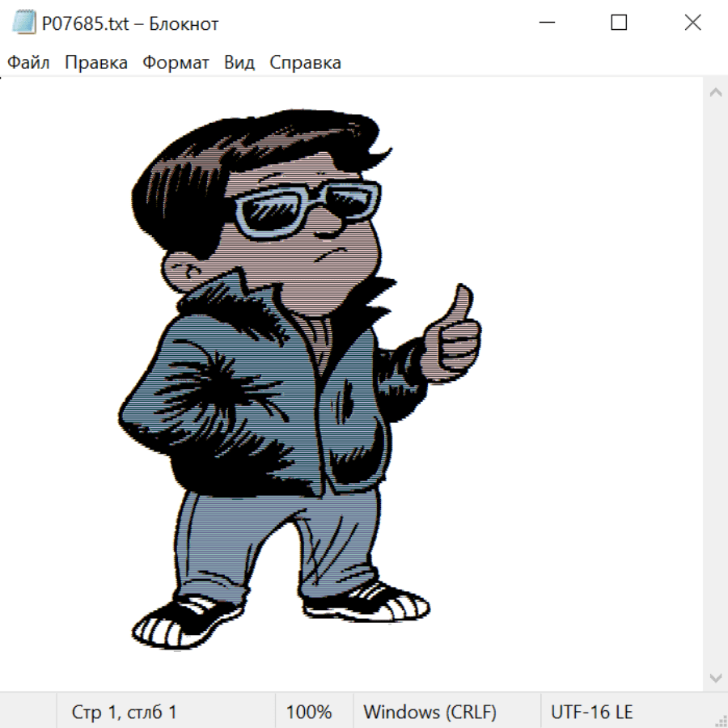The image size is (728, 728).
Task: Maximize the Блокнот window
Action: pos(619,23)
